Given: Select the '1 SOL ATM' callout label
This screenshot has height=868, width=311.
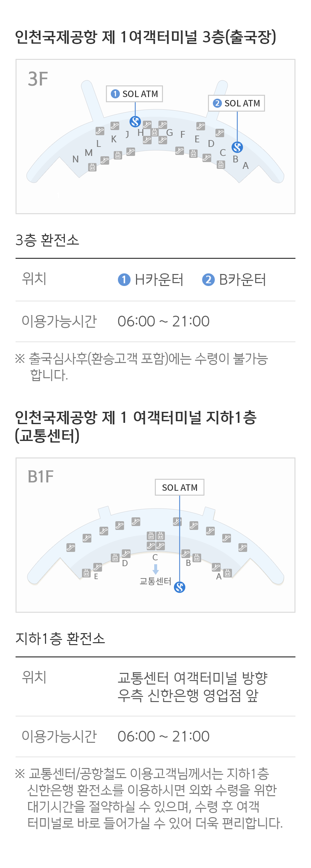Looking at the screenshot, I should 134,94.
